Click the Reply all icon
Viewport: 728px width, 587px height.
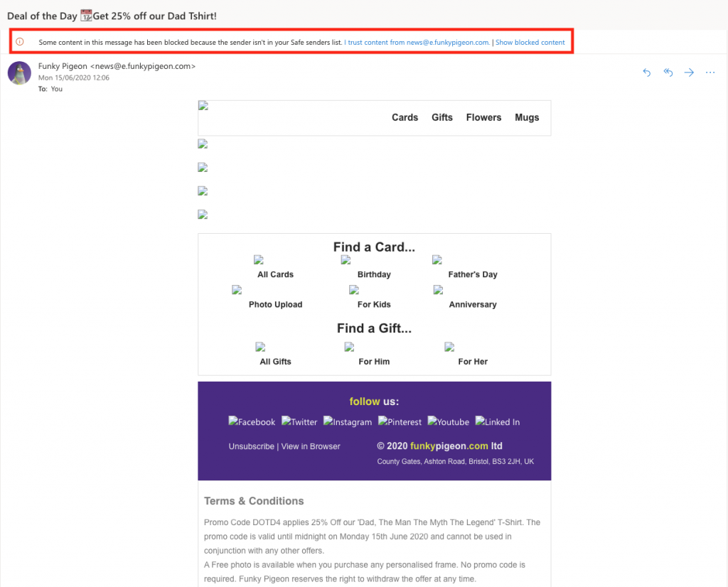coord(668,72)
